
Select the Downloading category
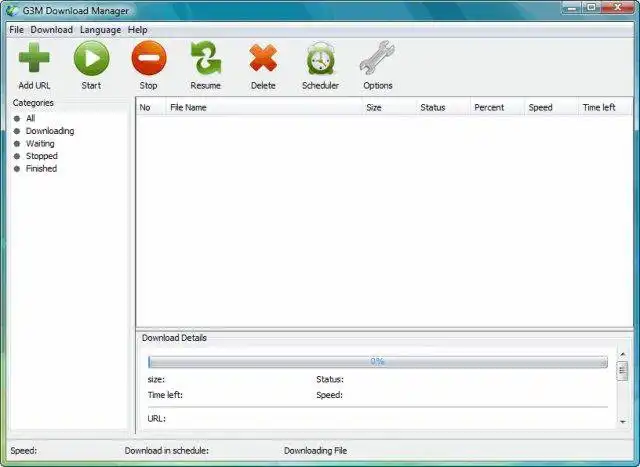pyautogui.click(x=50, y=131)
